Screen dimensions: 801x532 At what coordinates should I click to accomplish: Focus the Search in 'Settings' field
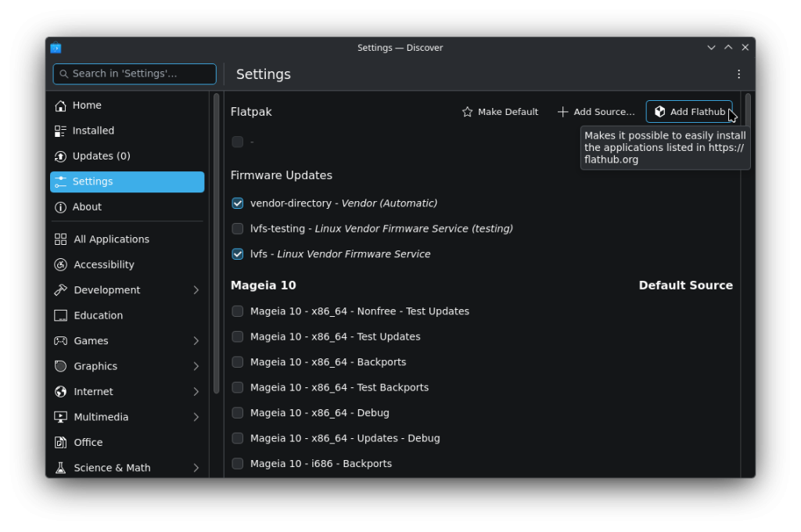tap(135, 74)
